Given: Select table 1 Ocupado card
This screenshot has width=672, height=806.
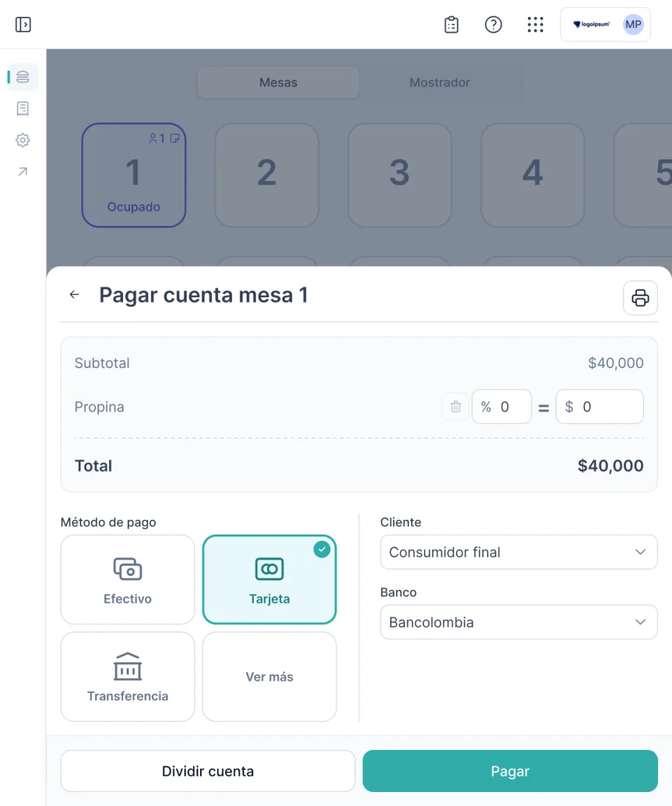Looking at the screenshot, I should pos(134,175).
